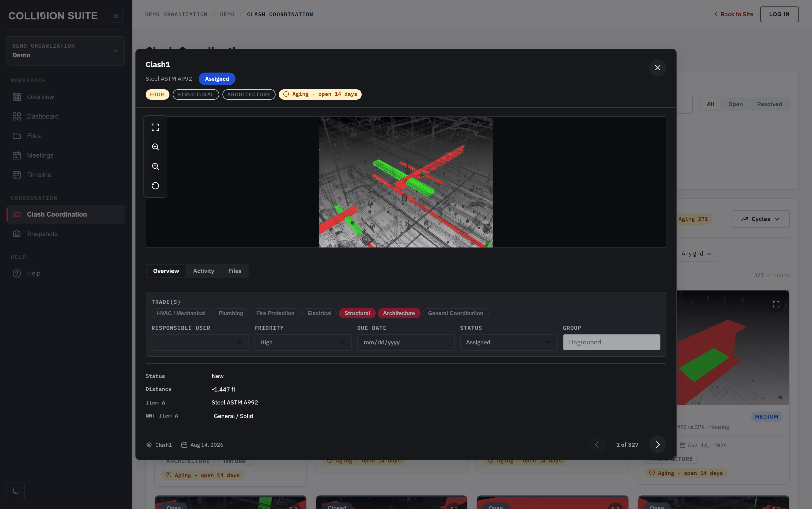Image resolution: width=812 pixels, height=509 pixels.
Task: Select the Resolved filter tab
Action: [769, 104]
